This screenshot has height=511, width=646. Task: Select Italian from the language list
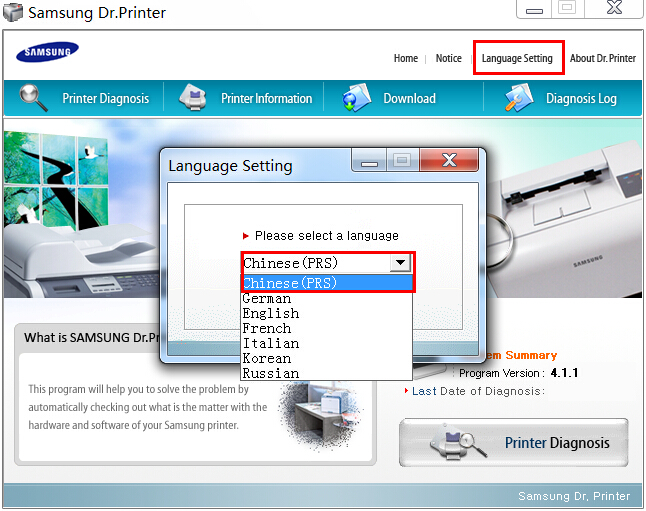coord(327,343)
